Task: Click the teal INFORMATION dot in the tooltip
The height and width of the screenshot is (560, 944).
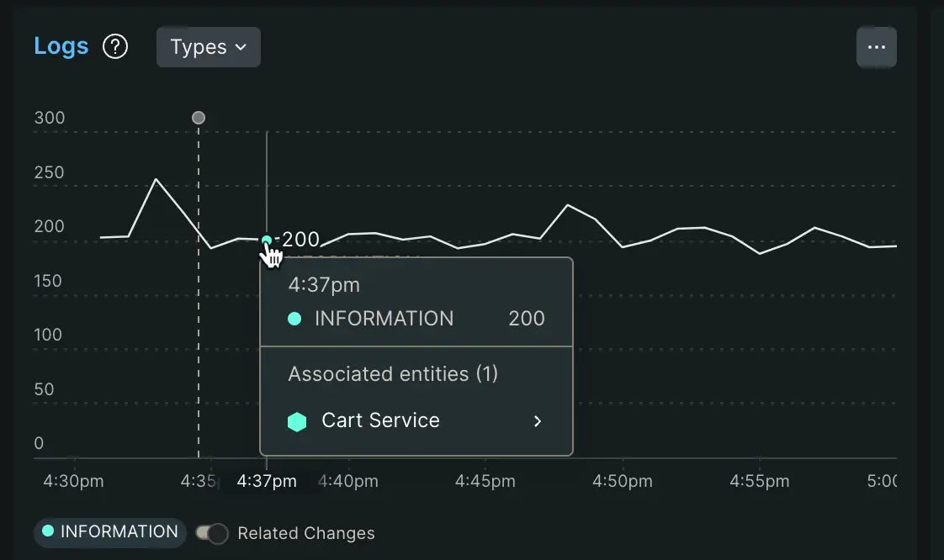Action: click(x=294, y=319)
